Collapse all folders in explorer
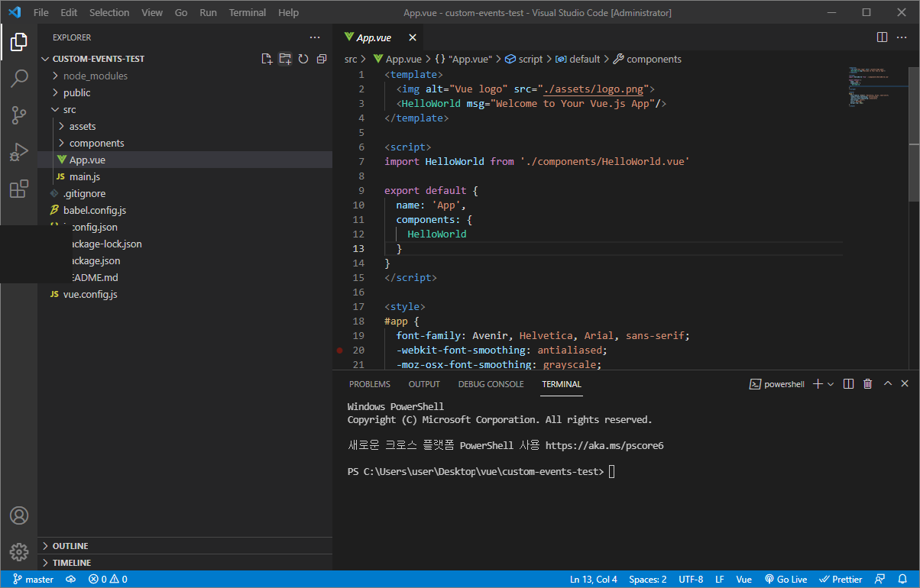The image size is (920, 588). click(322, 59)
